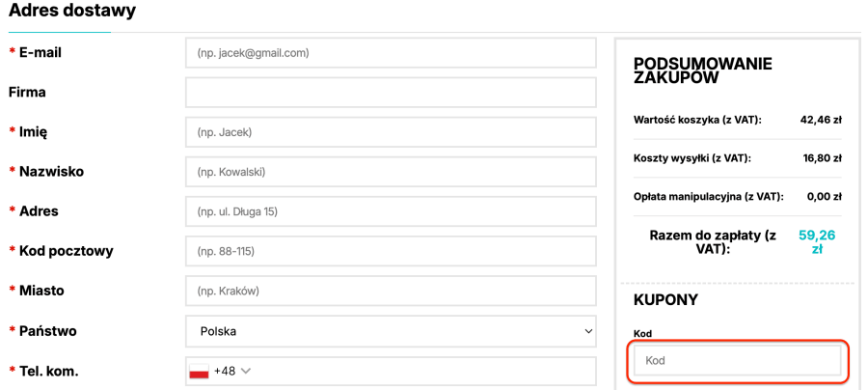Select the Miasto city input field
Viewport: 868px width, 390px height.
(x=391, y=291)
